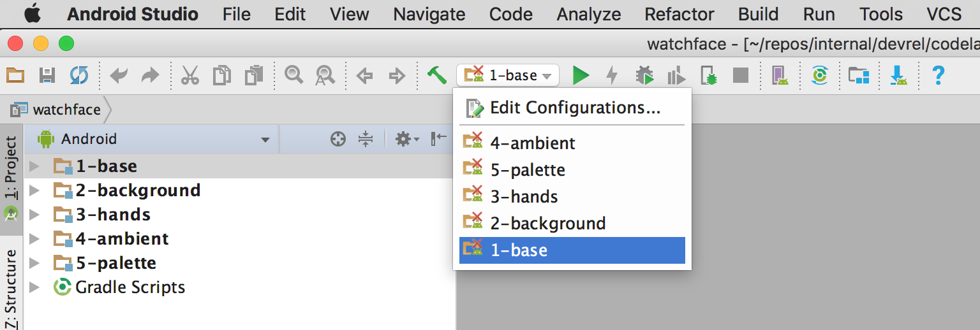This screenshot has width=980, height=330.
Task: Click the Synchronize refresh arrows icon
Action: pos(79,76)
